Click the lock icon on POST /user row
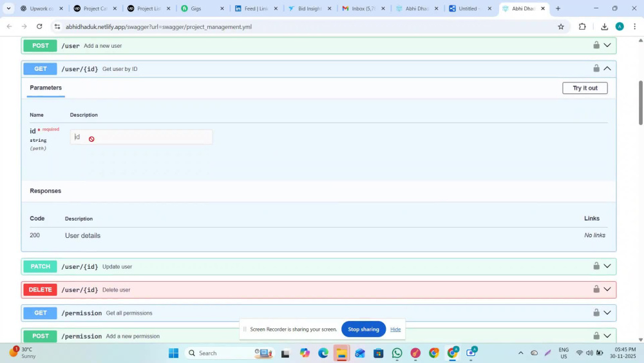644x363 pixels. 596,45
